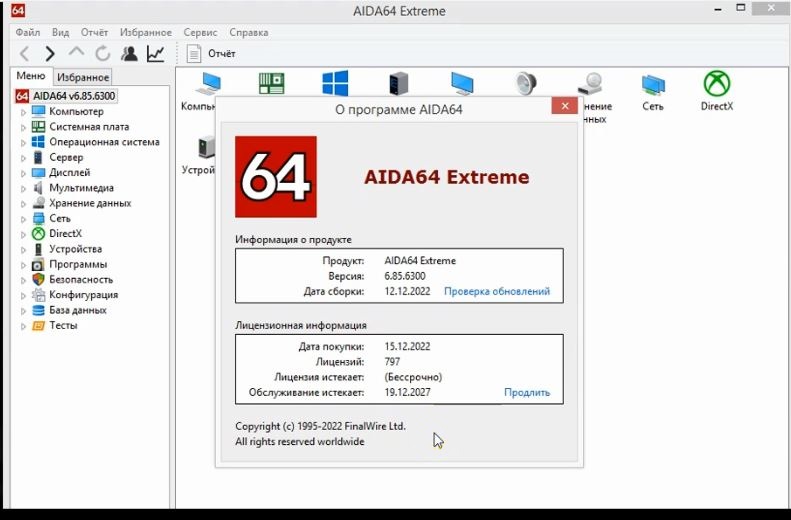Click the Проверка обновлений link
Image resolution: width=791 pixels, height=520 pixels.
pos(497,291)
